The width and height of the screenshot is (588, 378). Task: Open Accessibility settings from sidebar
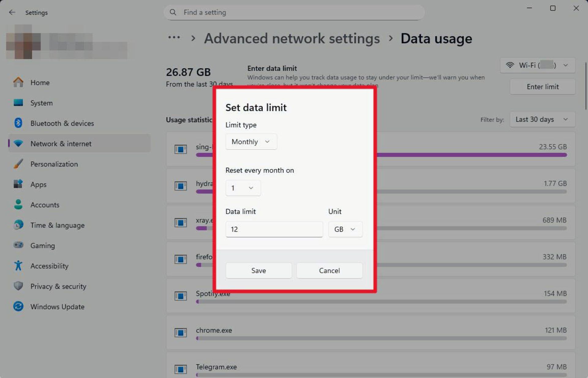coord(49,266)
